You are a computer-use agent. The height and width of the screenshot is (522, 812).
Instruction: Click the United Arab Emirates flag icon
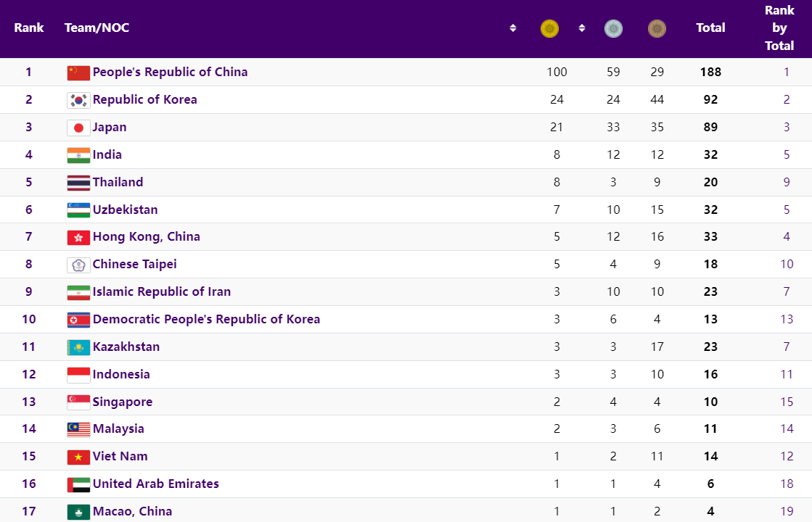point(78,485)
